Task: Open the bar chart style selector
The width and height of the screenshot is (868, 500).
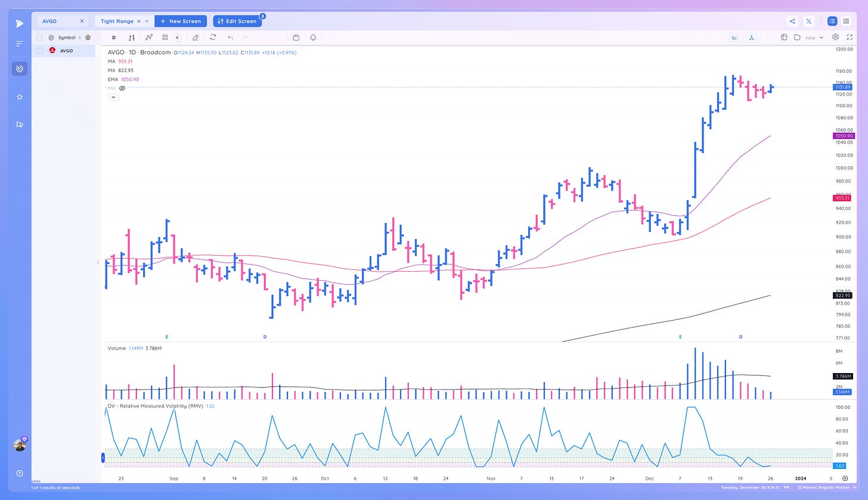Action: coord(132,38)
